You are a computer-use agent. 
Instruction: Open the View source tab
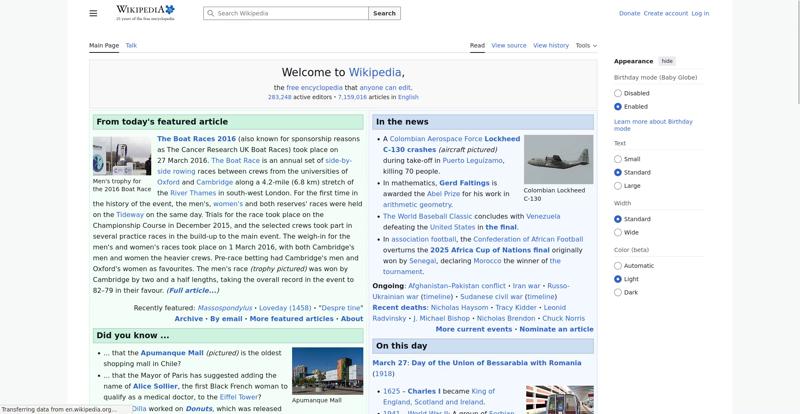point(509,45)
